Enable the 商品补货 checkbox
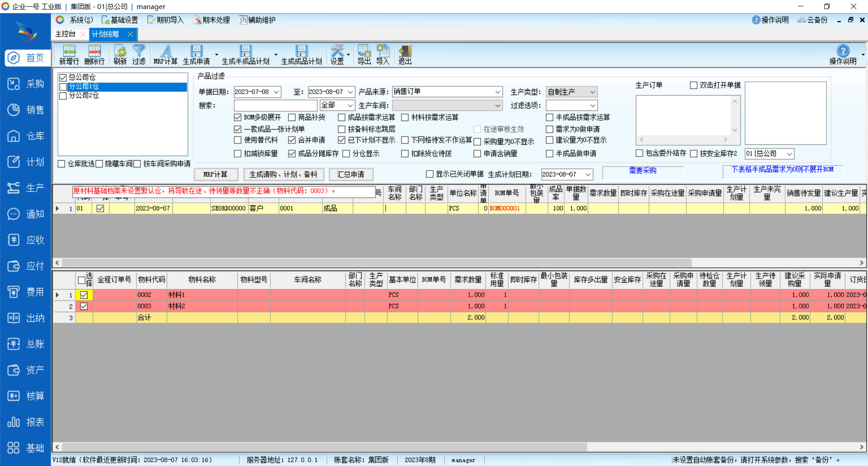The width and height of the screenshot is (868, 466). [x=292, y=118]
